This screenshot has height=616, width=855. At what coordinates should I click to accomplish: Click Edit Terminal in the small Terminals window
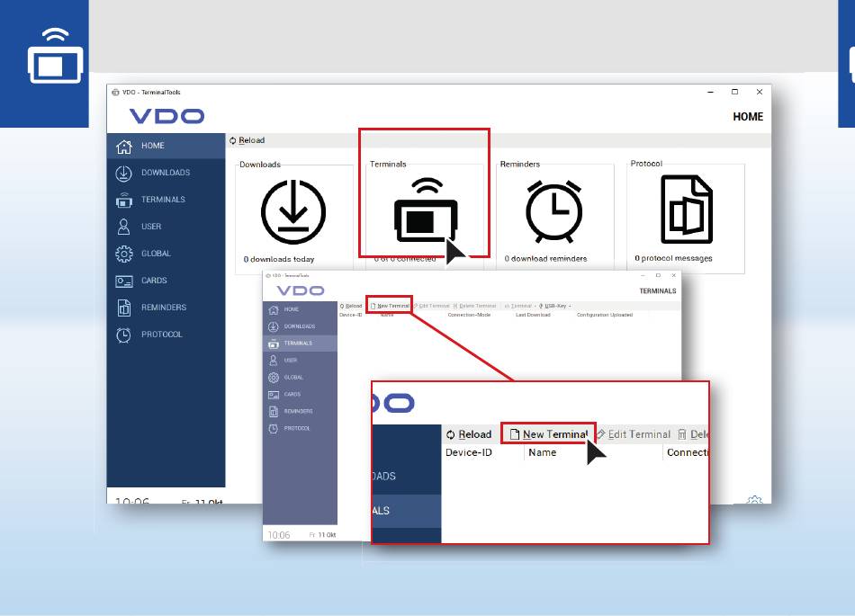pyautogui.click(x=431, y=306)
